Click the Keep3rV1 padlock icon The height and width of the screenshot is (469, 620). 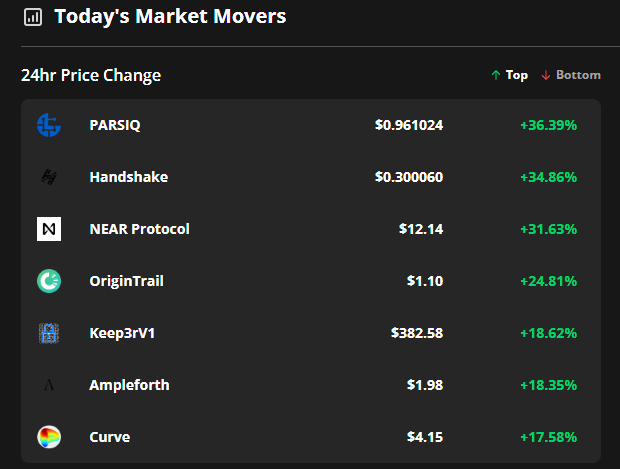[x=49, y=333]
